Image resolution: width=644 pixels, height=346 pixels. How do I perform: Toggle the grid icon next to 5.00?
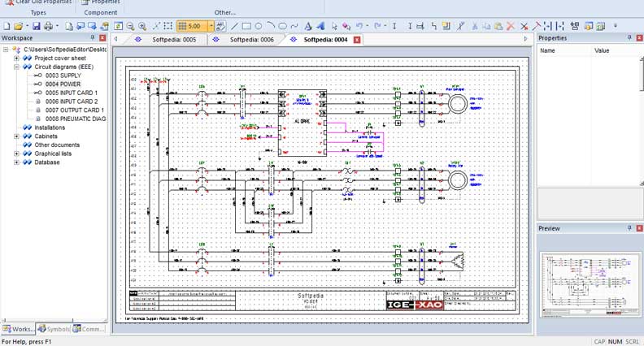coord(181,26)
